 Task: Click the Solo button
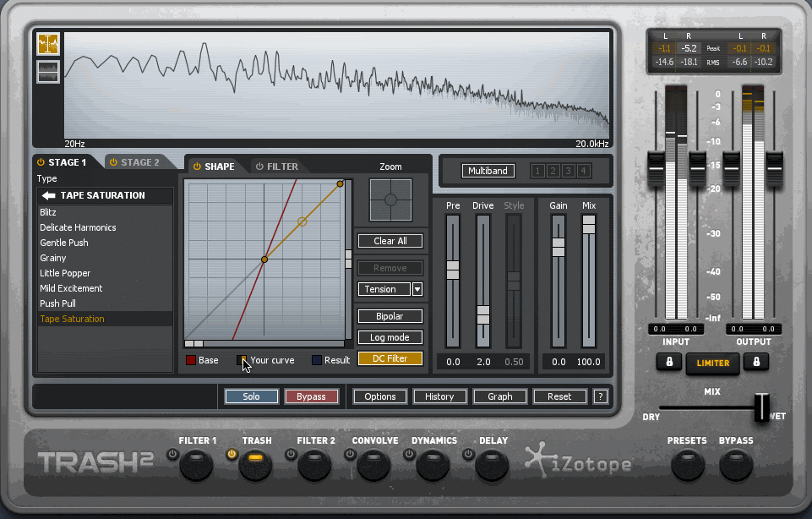[252, 396]
